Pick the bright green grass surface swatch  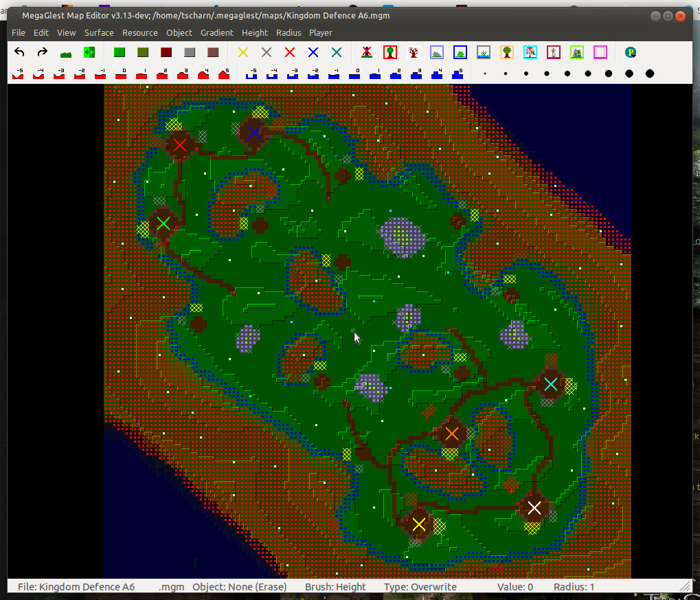[120, 52]
